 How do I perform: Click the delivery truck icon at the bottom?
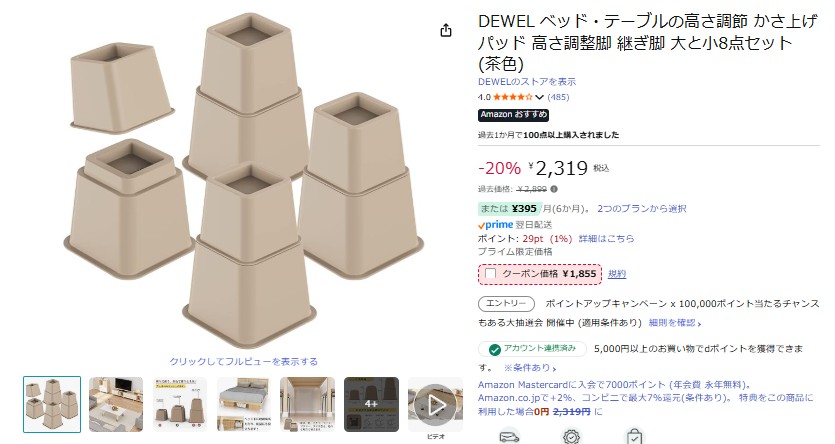(509, 437)
